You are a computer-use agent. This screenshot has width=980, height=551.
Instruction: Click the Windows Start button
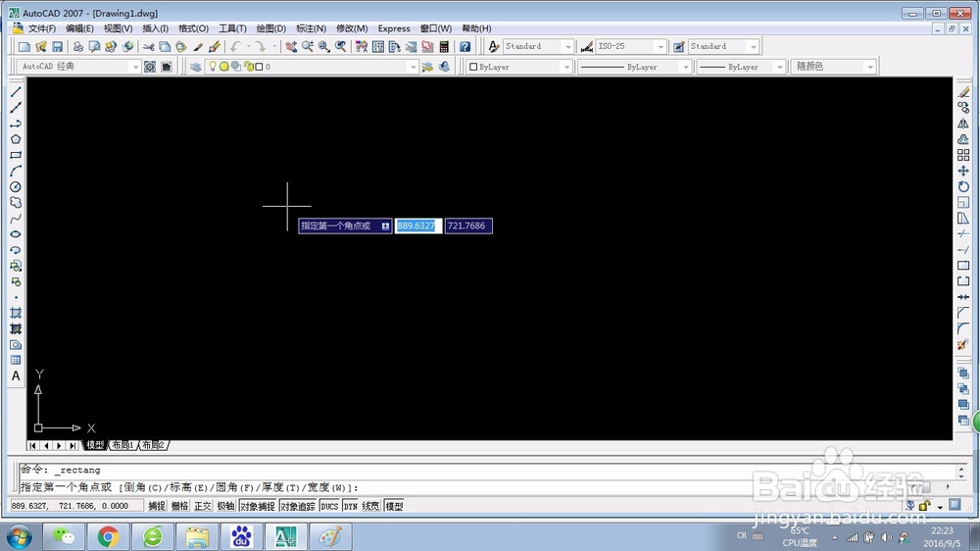19,536
